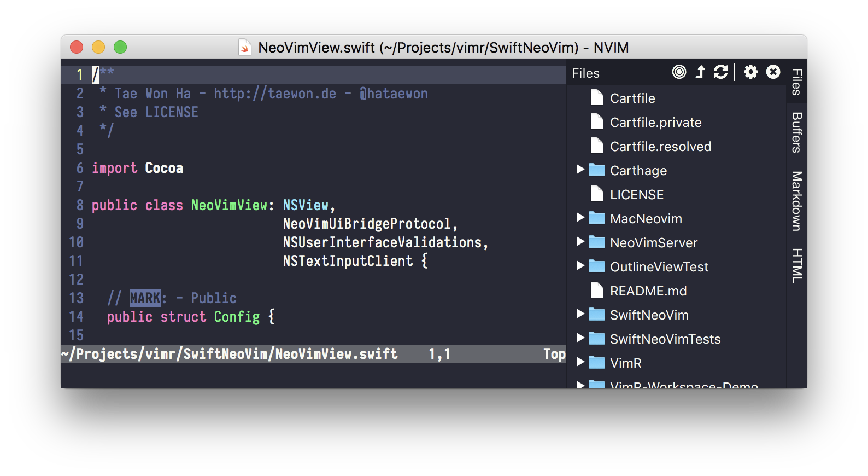
Task: Select the Cartfile entry name
Action: pyautogui.click(x=632, y=98)
